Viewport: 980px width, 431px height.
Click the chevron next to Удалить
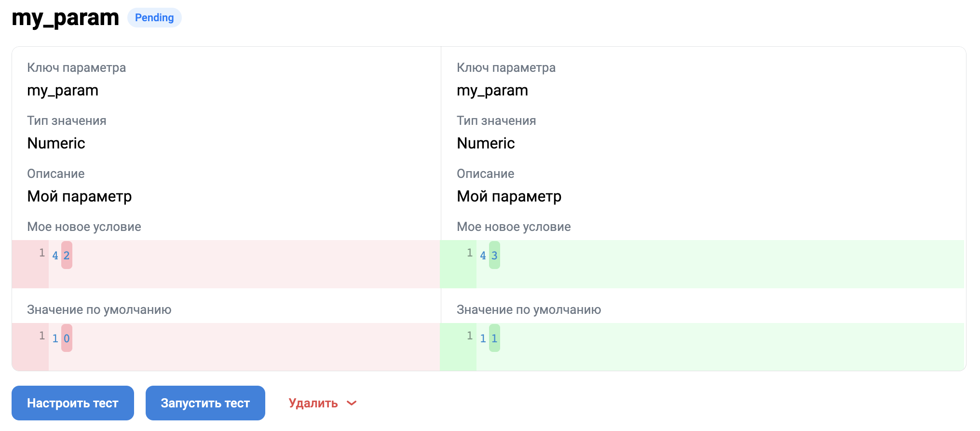pyautogui.click(x=352, y=403)
